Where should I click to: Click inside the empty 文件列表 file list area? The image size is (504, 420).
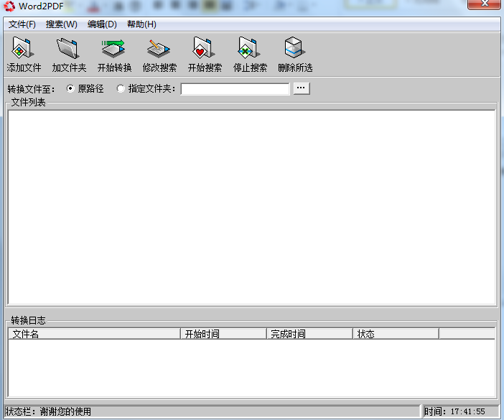pyautogui.click(x=252, y=207)
